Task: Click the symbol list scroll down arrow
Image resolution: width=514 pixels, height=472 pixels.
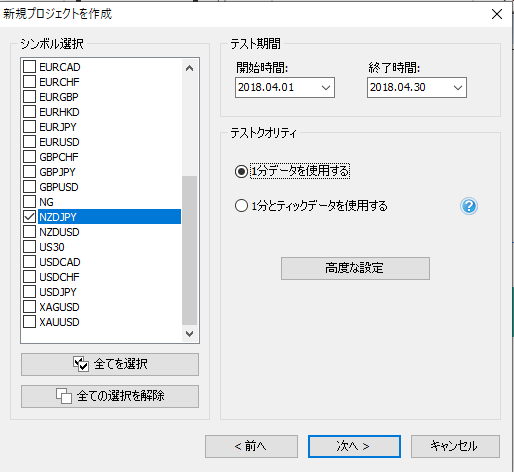Action: coord(189,333)
